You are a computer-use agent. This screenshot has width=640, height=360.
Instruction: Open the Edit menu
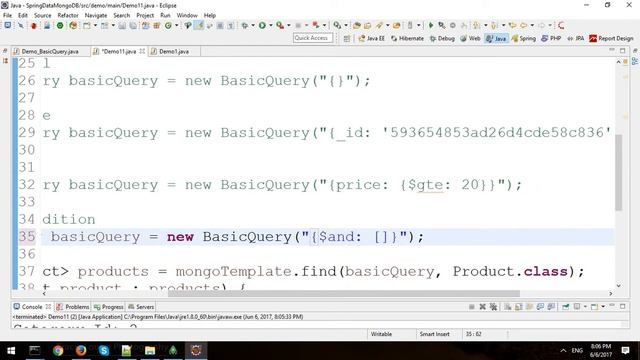23,15
